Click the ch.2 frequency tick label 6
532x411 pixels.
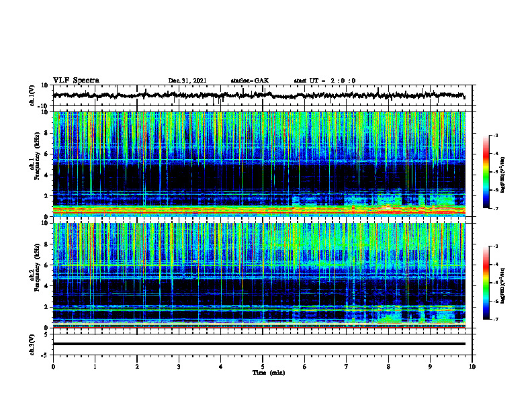point(46,265)
